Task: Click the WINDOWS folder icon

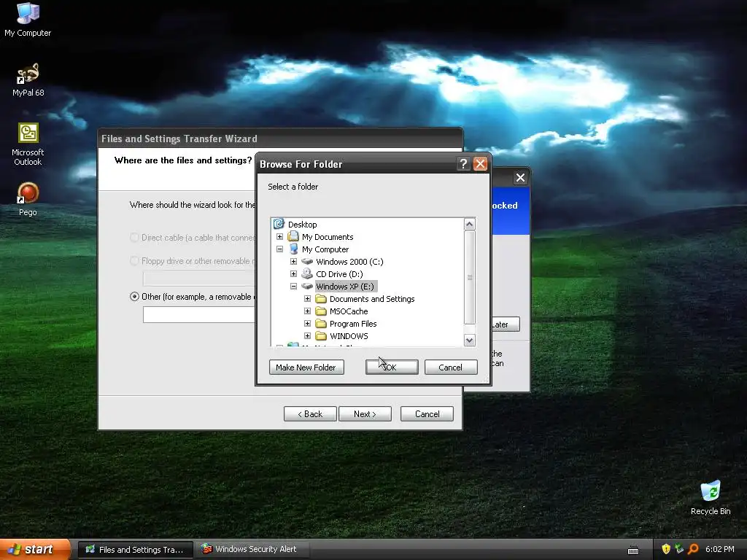Action: pos(321,335)
